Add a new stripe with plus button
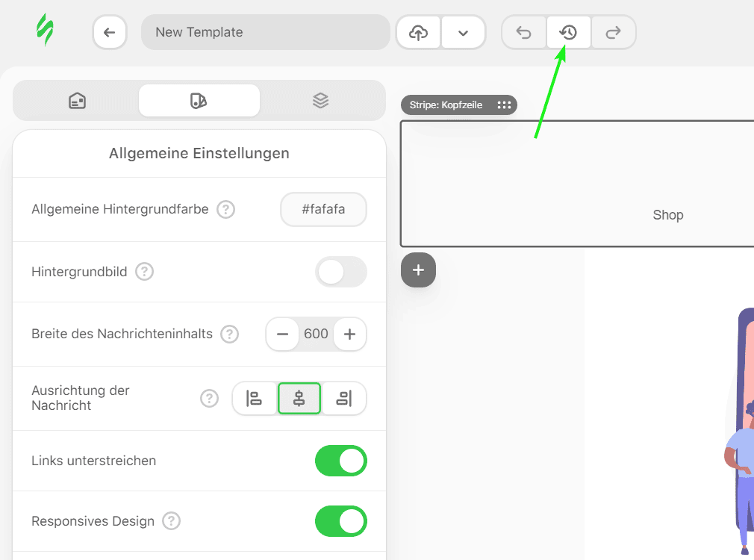This screenshot has width=754, height=560. pos(418,270)
